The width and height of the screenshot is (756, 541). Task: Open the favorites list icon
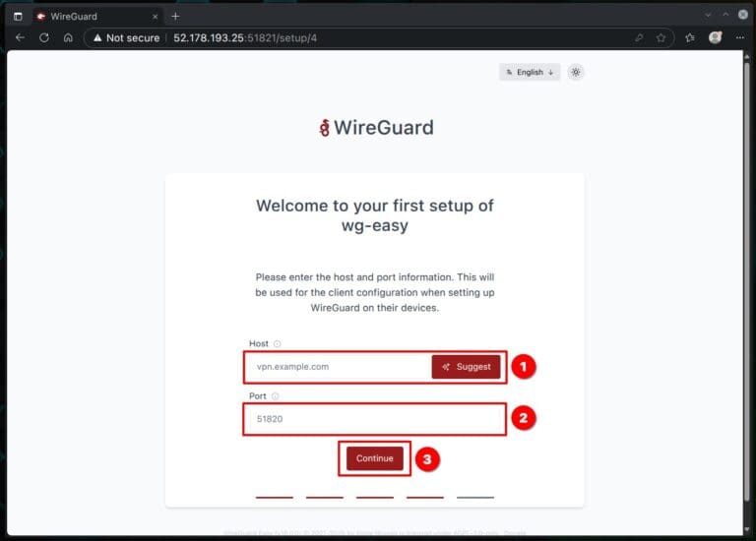click(x=690, y=37)
